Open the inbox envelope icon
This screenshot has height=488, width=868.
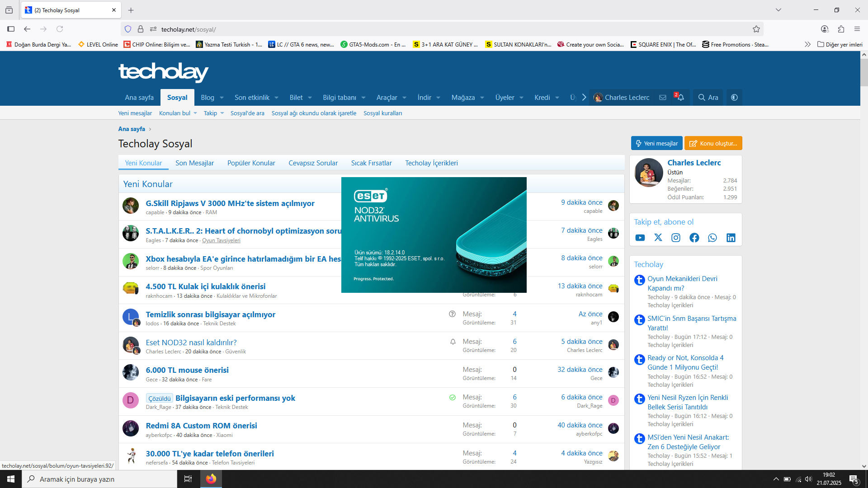coord(663,98)
